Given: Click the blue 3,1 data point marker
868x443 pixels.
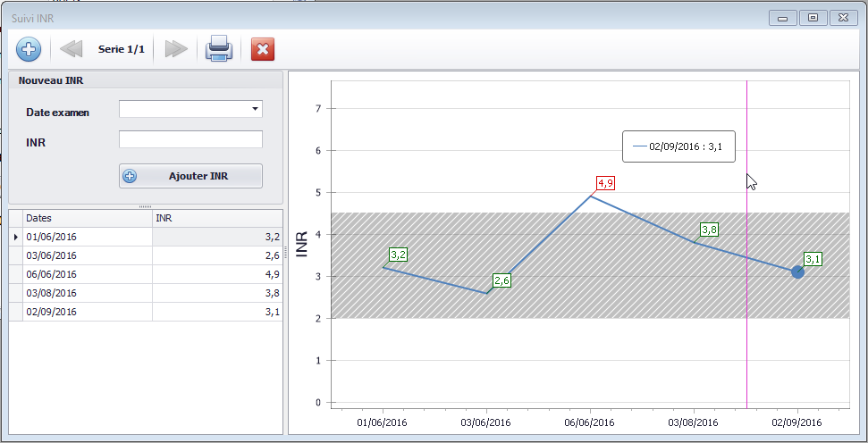Looking at the screenshot, I should point(798,272).
